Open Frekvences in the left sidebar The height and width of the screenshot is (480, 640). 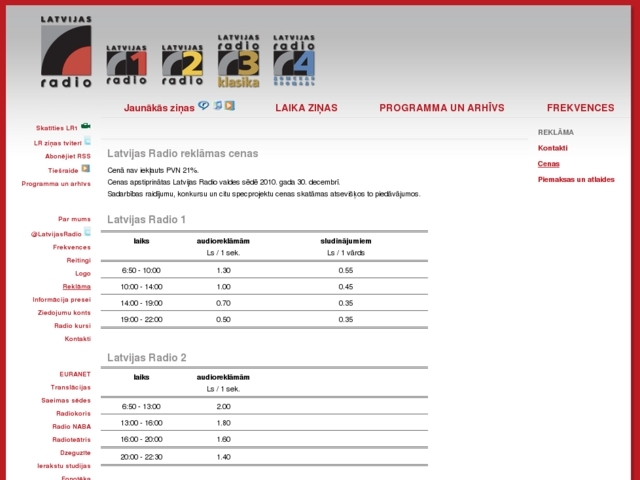(x=71, y=247)
